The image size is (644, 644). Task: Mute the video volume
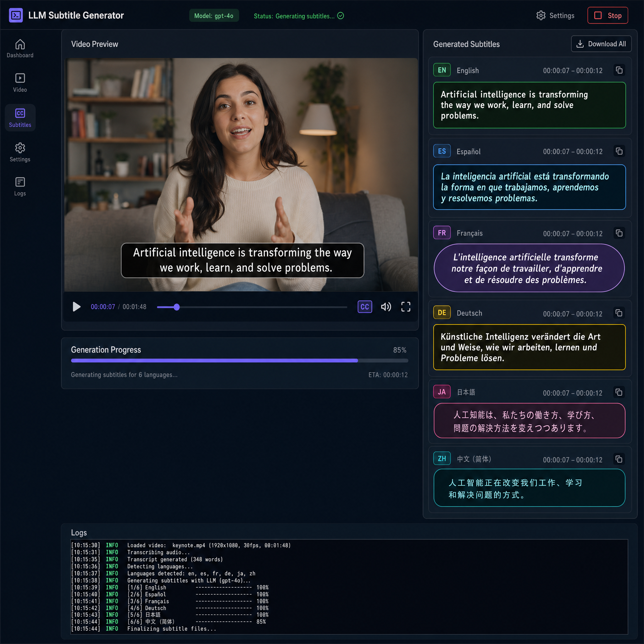click(x=386, y=307)
